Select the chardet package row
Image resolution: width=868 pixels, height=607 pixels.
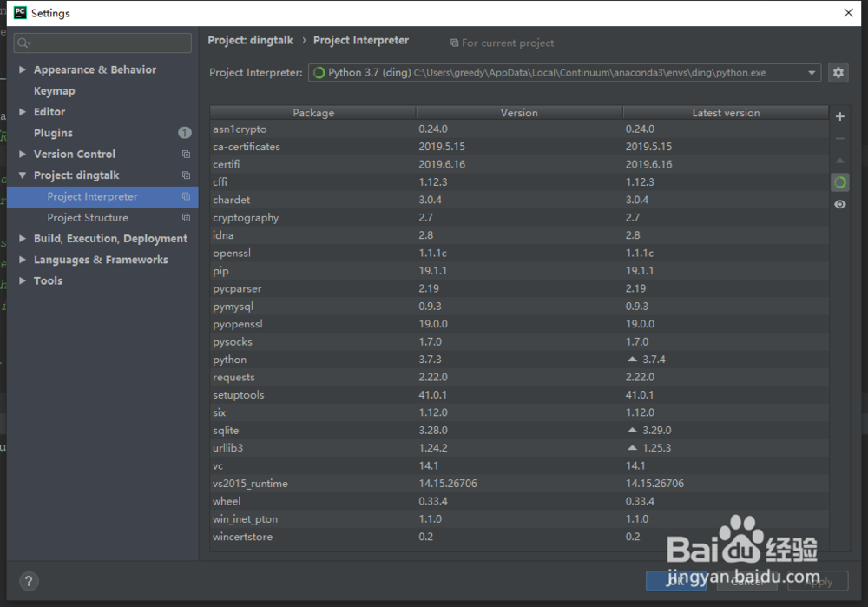coord(519,200)
